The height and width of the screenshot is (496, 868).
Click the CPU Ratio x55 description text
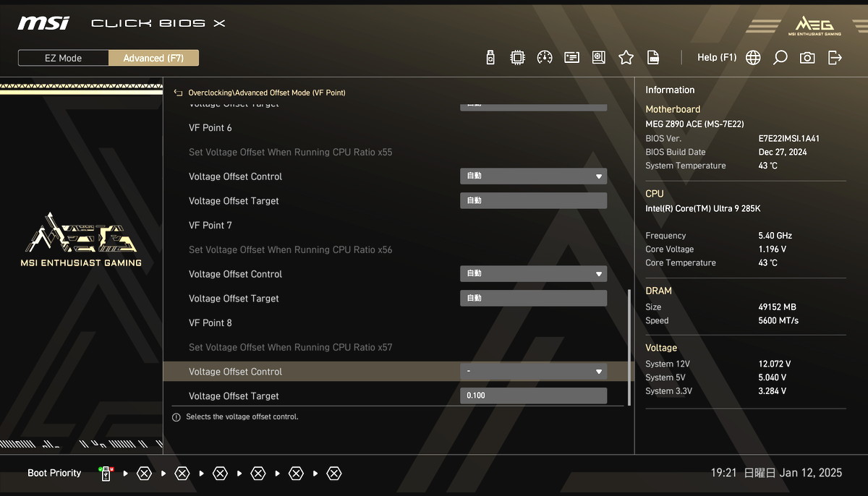[x=291, y=153]
